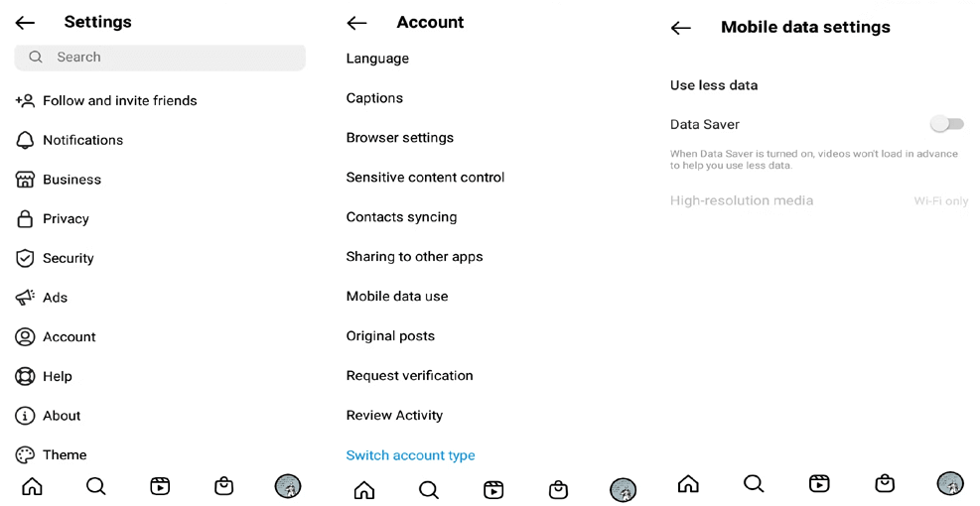Open Review Activity
Image resolution: width=980 pixels, height=506 pixels.
(394, 416)
